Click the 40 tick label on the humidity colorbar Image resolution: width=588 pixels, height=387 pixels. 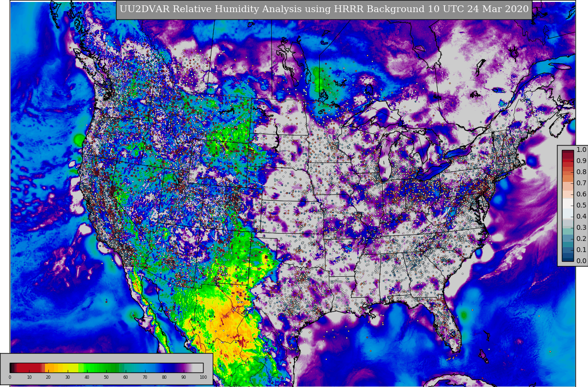[87, 377]
